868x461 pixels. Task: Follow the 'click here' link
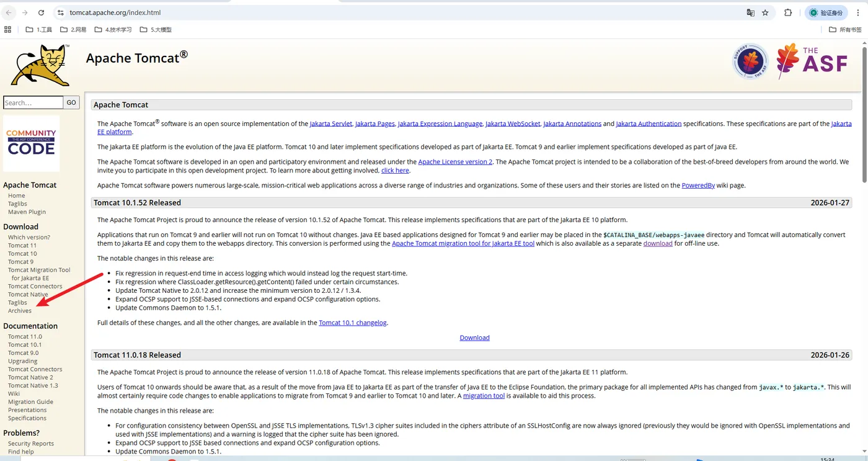click(x=395, y=170)
